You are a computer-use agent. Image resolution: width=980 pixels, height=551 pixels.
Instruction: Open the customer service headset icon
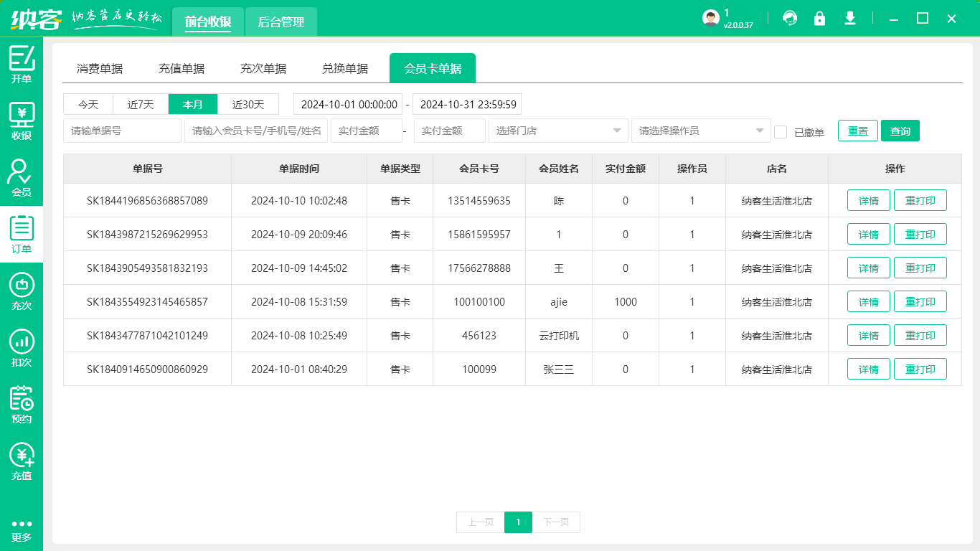[790, 19]
